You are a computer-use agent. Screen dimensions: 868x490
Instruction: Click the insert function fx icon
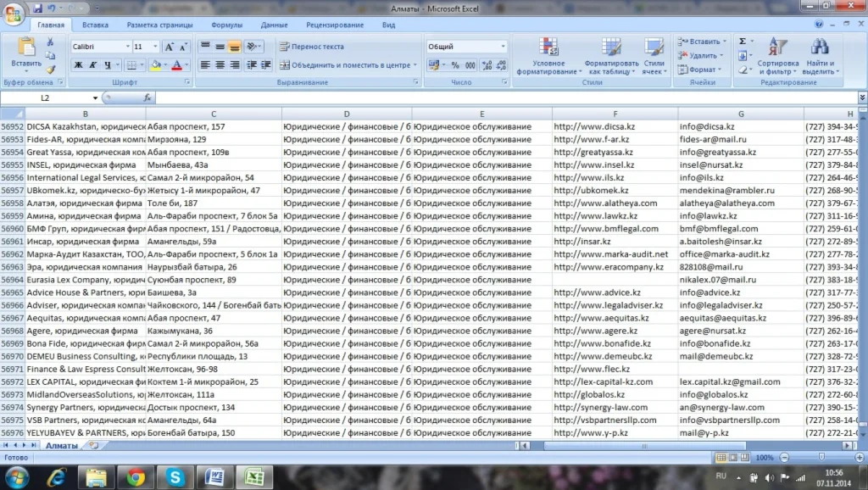[x=147, y=97]
